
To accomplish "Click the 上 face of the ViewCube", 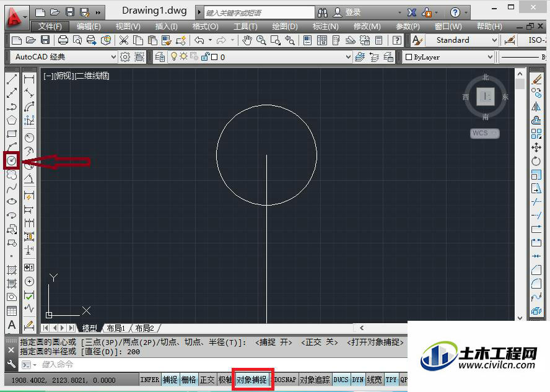I will pos(486,97).
